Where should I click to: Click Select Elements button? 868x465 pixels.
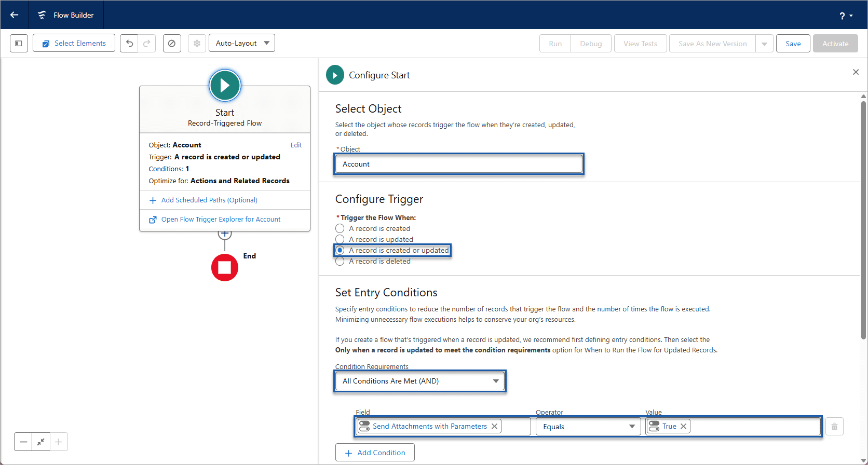tap(74, 43)
